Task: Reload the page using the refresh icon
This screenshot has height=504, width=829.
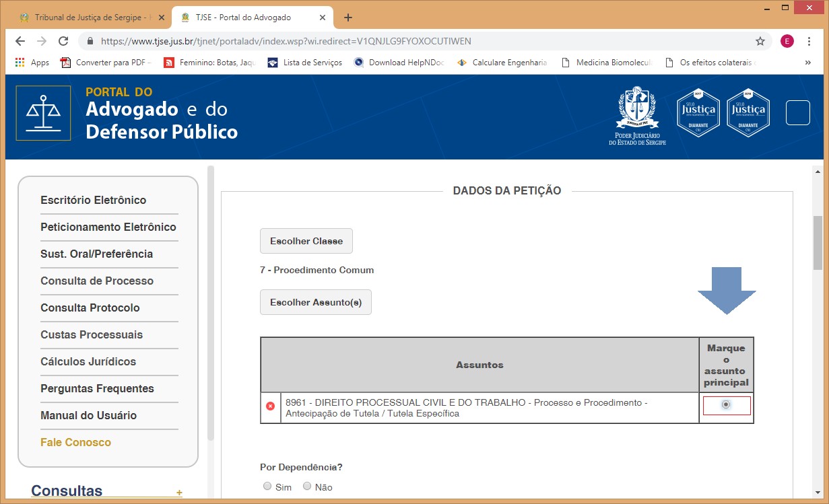Action: coord(63,41)
